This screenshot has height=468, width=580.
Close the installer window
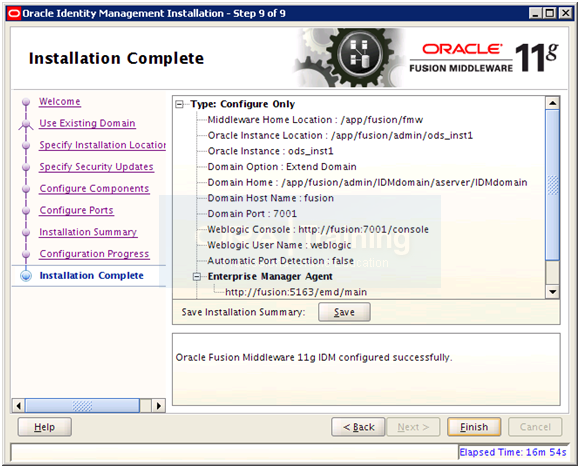click(566, 14)
